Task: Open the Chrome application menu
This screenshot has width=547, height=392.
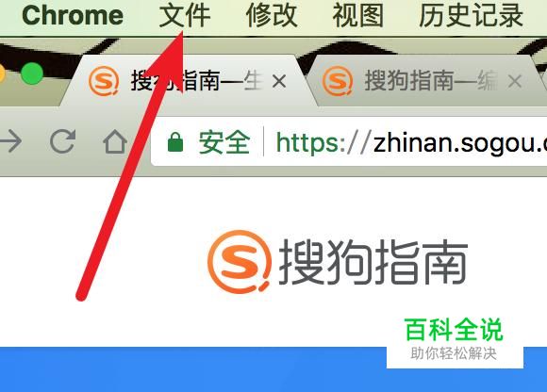Action: point(73,16)
